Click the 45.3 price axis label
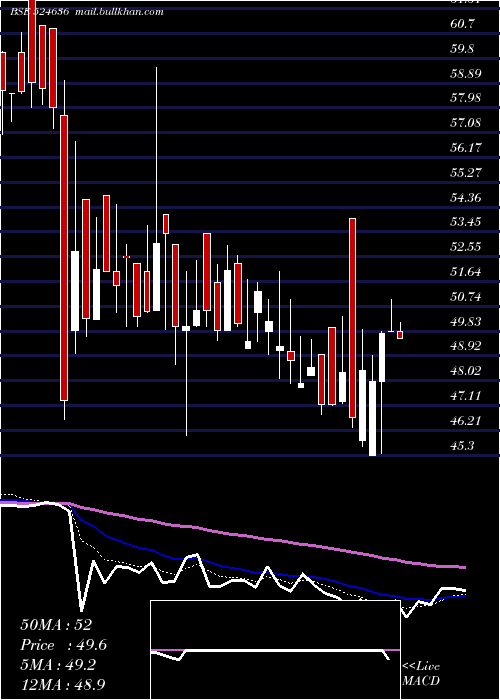The image size is (500, 700). [x=462, y=446]
